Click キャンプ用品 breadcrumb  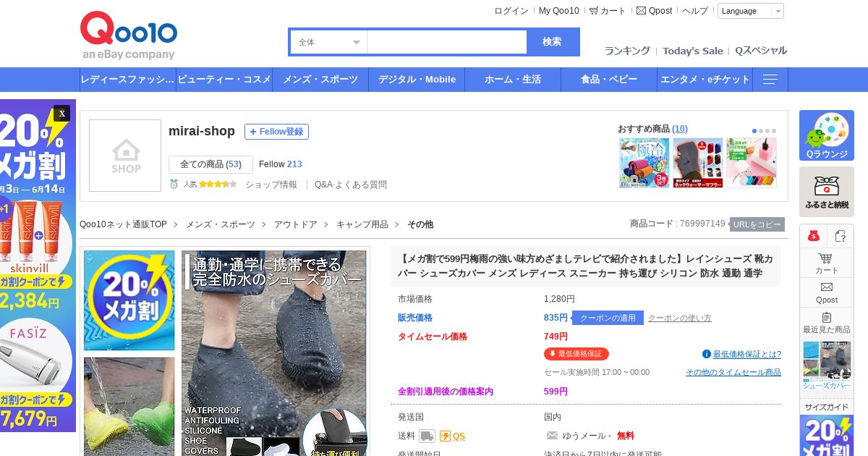362,224
